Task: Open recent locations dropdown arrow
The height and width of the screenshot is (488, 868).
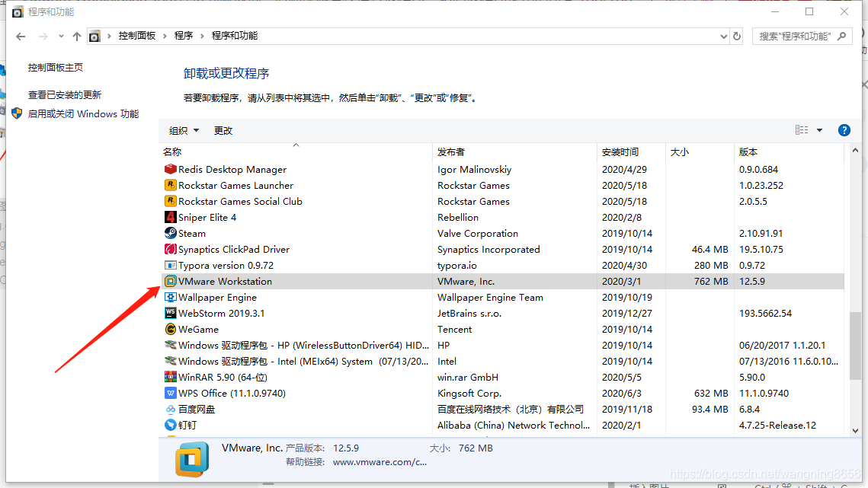Action: [61, 37]
